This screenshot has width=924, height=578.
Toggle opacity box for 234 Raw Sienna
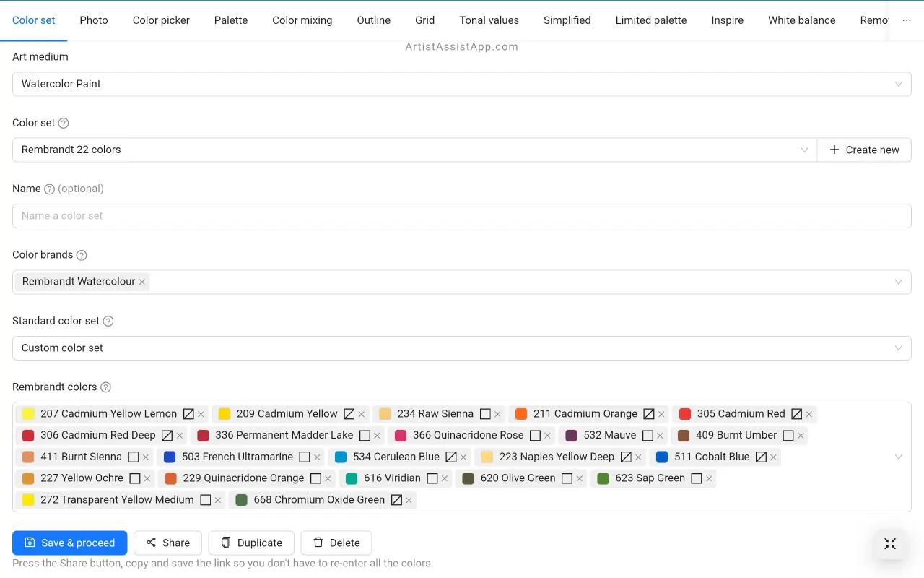click(485, 414)
